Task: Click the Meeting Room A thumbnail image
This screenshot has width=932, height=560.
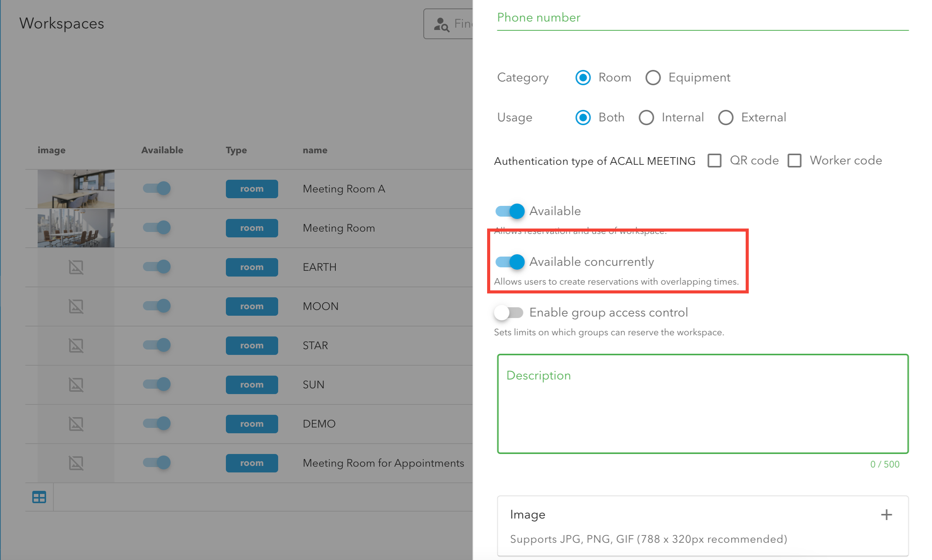Action: tap(76, 189)
